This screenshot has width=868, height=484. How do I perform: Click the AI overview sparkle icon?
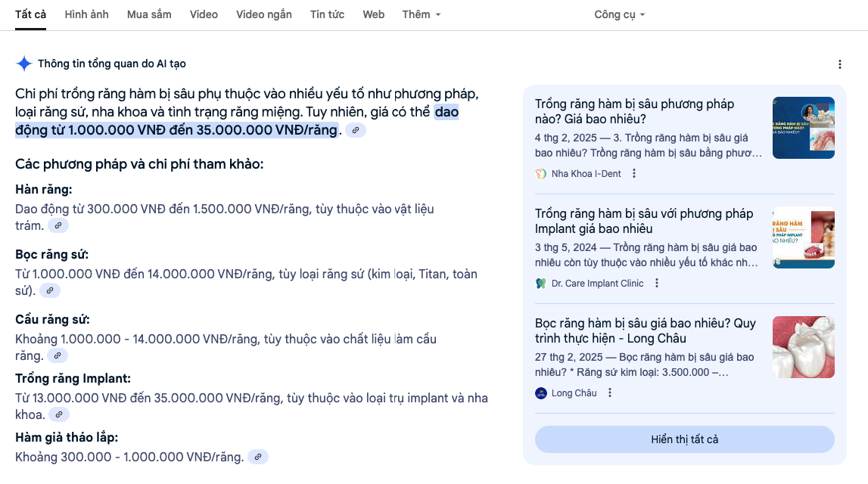(x=23, y=64)
